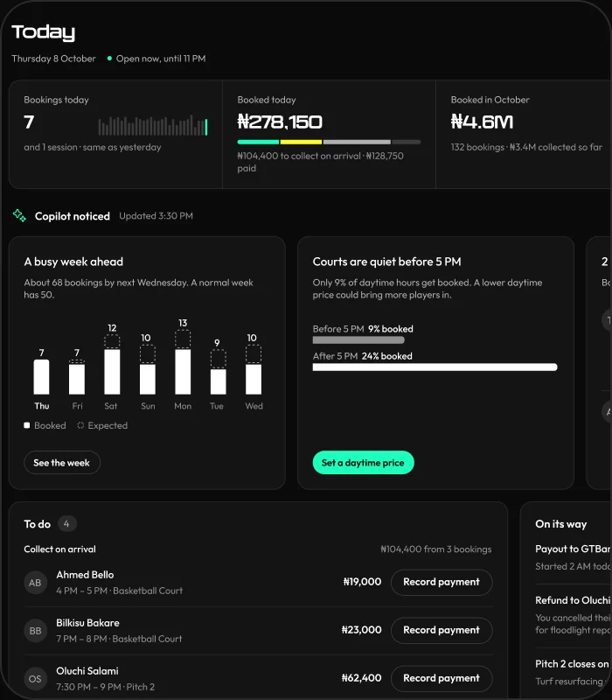Click the Before 5 PM booked bar
The image size is (612, 700).
point(358,340)
